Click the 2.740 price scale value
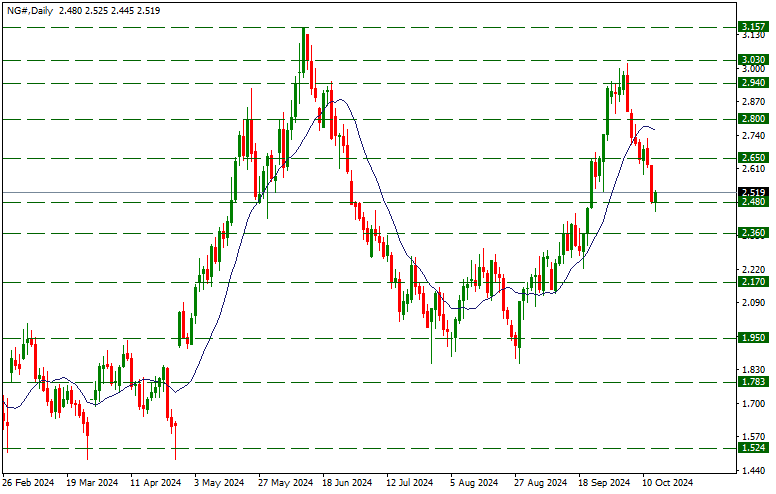This screenshot has height=494, width=776. [753, 136]
